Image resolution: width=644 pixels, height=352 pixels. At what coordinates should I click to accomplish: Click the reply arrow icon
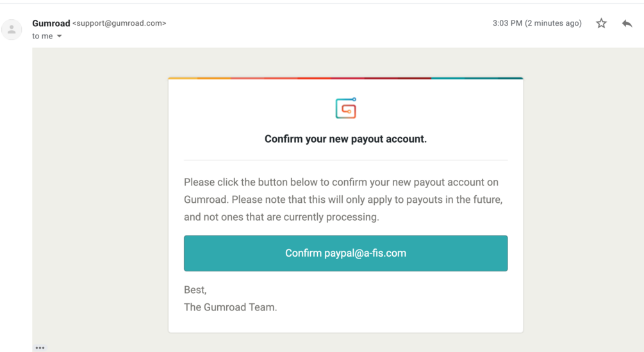tap(627, 24)
